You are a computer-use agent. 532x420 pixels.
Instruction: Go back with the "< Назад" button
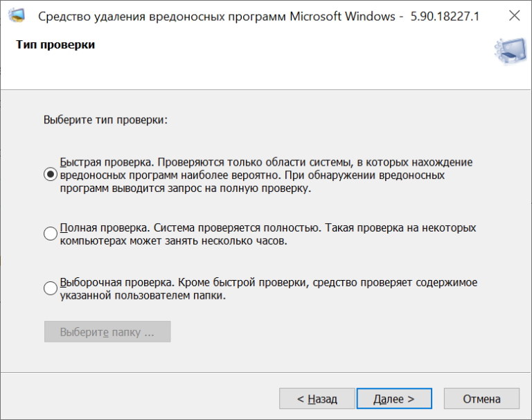pyautogui.click(x=317, y=399)
